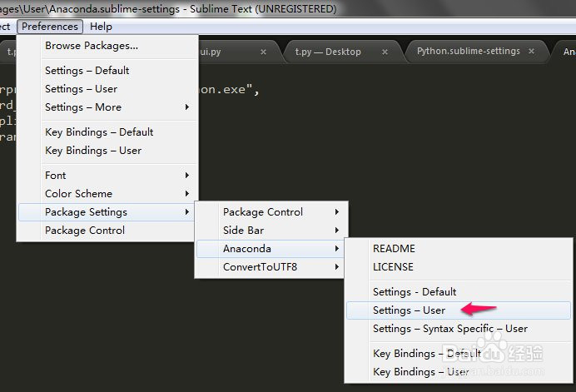Close the ui.py tab
Viewport: 576px width, 392px height.
coord(263,52)
